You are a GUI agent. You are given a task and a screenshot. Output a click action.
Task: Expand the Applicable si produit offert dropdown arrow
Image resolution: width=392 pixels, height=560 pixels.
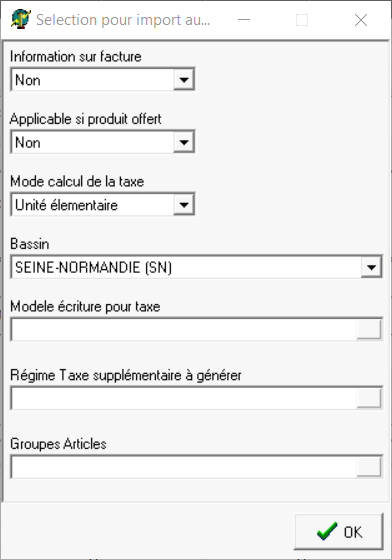(x=184, y=142)
